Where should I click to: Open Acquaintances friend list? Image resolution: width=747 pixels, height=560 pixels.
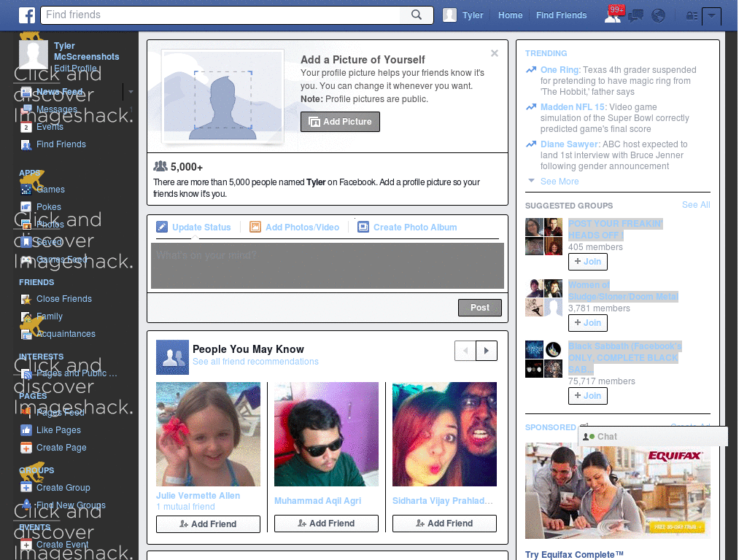pyautogui.click(x=66, y=334)
